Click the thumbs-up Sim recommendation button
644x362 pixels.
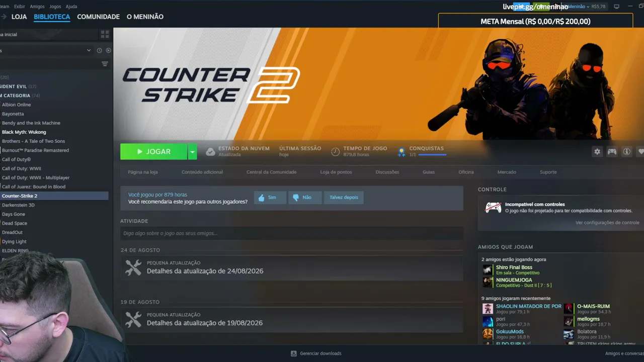pos(270,198)
